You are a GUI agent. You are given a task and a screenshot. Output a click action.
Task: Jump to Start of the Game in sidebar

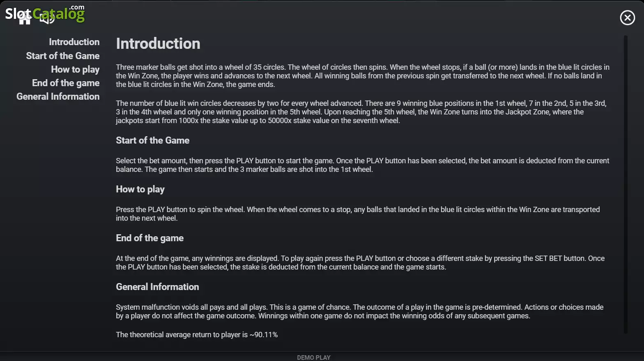[x=63, y=56]
